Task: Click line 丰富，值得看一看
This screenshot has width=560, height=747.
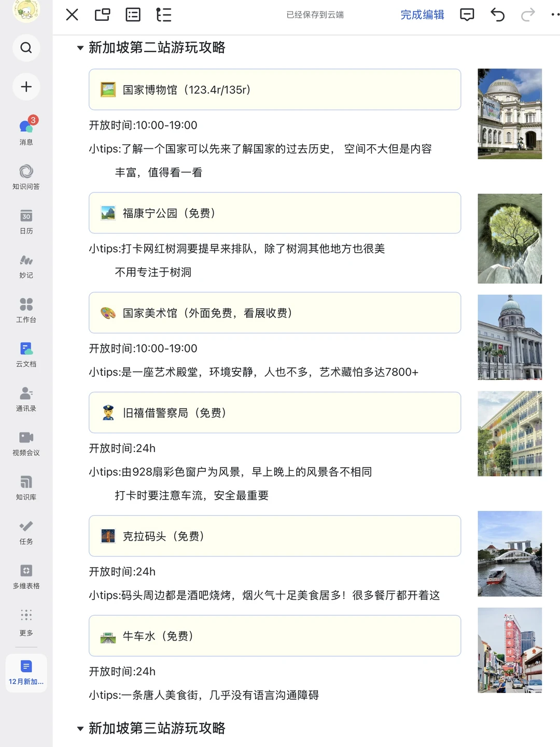Action: [x=159, y=172]
